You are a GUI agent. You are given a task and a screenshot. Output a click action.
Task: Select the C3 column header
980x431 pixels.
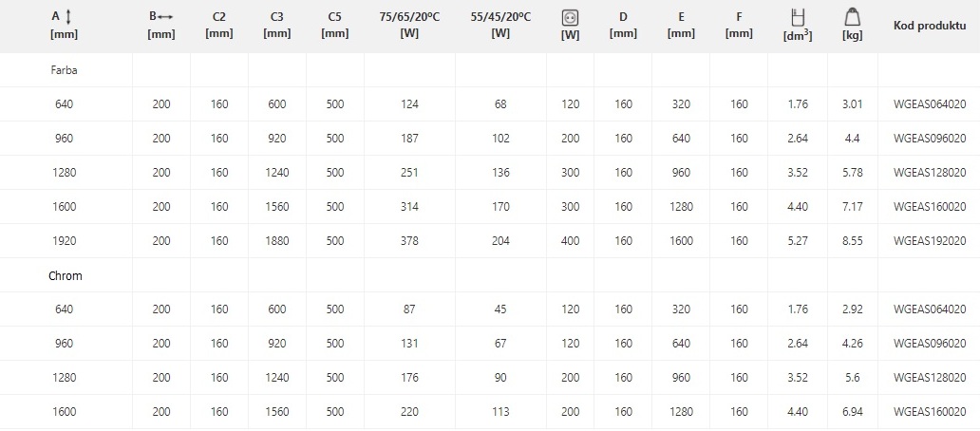coord(277,25)
